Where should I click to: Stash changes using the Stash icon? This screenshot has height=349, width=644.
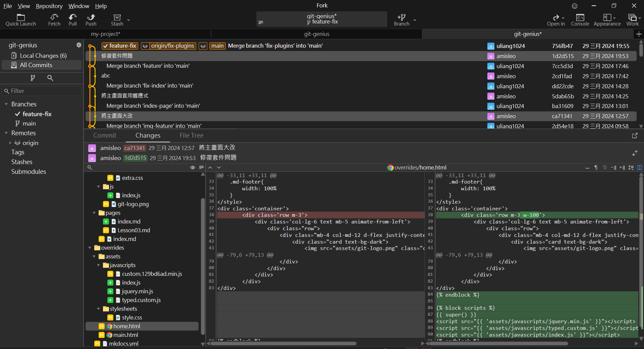coord(117,20)
